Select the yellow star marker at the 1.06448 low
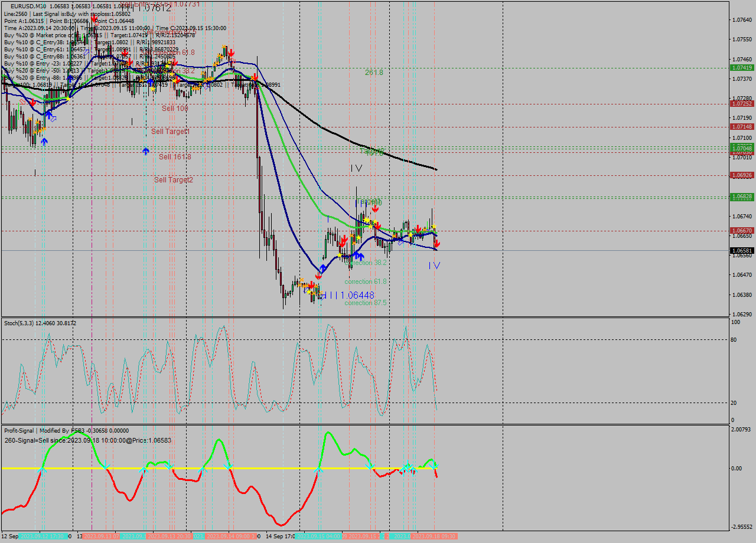This screenshot has width=756, height=543. [309, 292]
